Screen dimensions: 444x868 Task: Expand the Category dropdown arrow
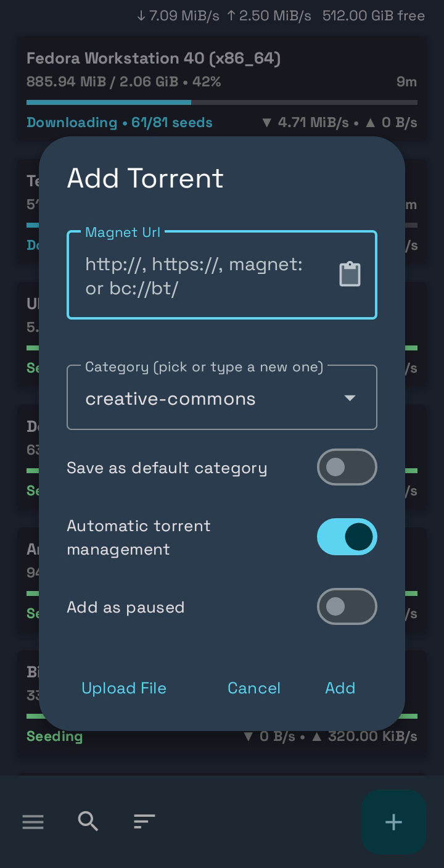click(350, 399)
